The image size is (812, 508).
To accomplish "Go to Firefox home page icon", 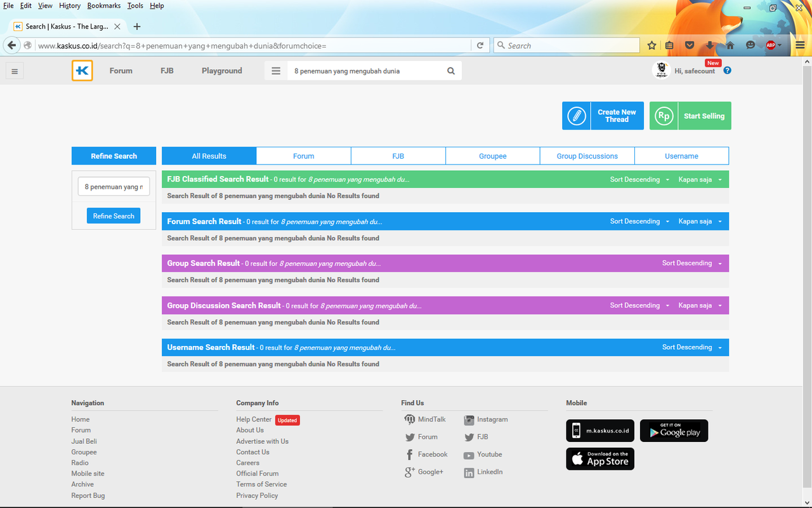I will click(730, 45).
